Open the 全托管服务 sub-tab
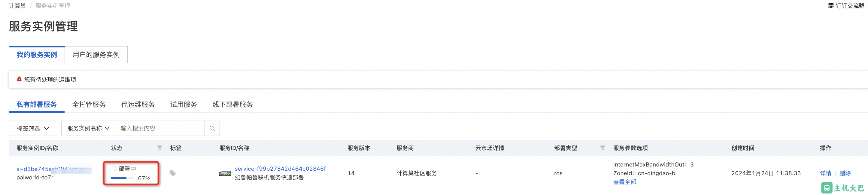Viewport: 868px width, 195px height. [x=89, y=104]
